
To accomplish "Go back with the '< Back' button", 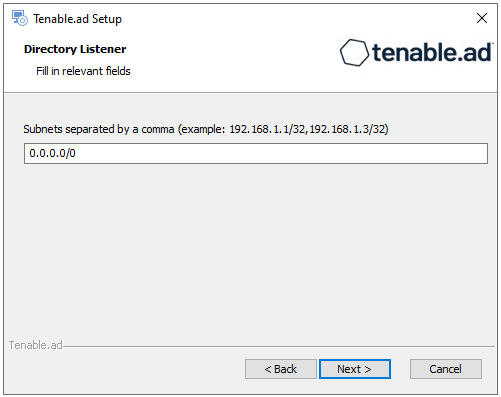I will [x=281, y=369].
